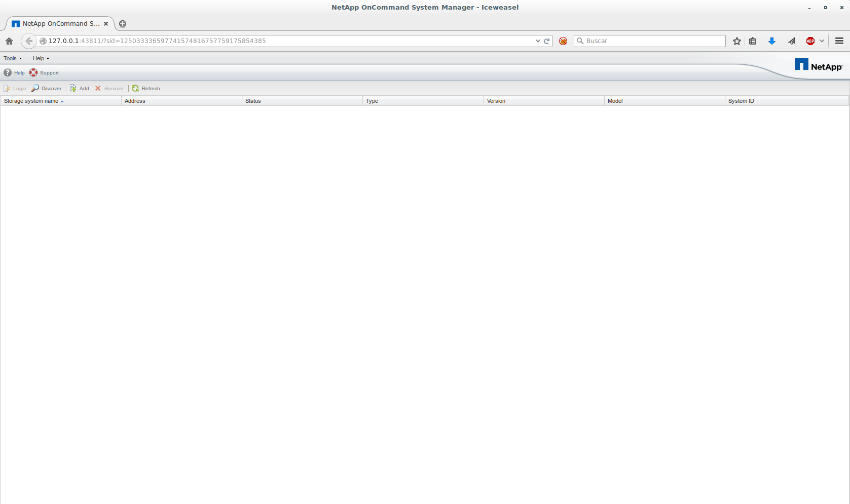
Task: Open a new browser tab
Action: coord(123,24)
